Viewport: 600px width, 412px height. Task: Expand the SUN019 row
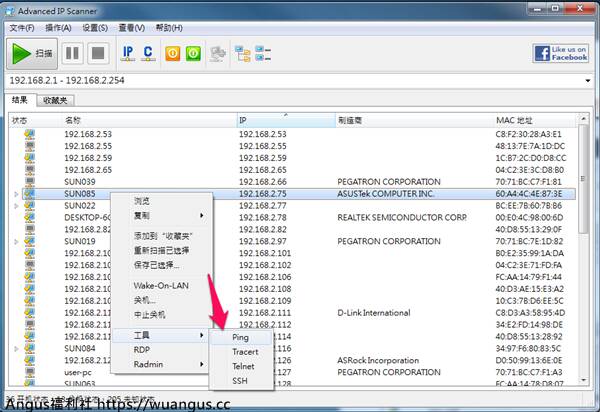click(16, 242)
